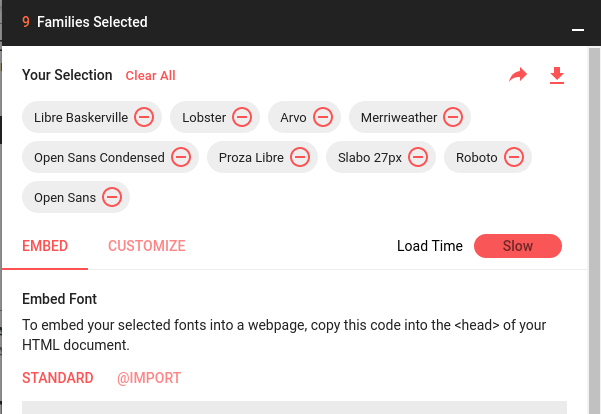Select the @IMPORT embed option

(149, 378)
